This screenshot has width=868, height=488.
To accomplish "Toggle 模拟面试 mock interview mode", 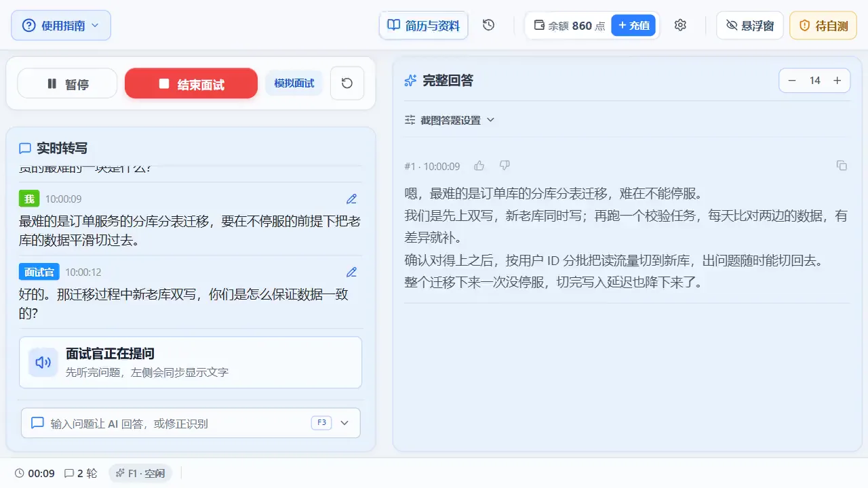I will (x=294, y=83).
